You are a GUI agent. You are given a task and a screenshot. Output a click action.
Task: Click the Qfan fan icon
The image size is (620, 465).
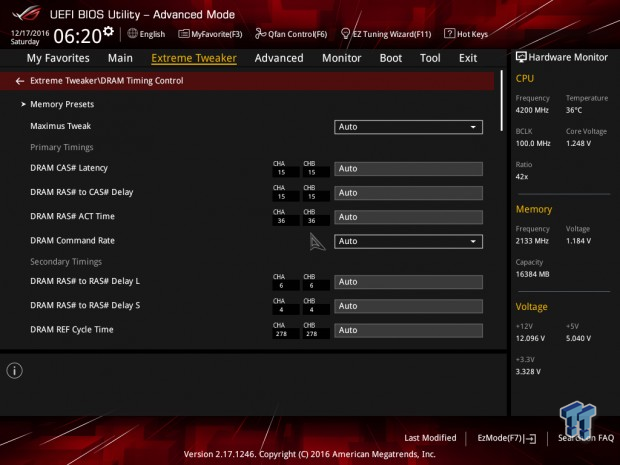(x=261, y=34)
